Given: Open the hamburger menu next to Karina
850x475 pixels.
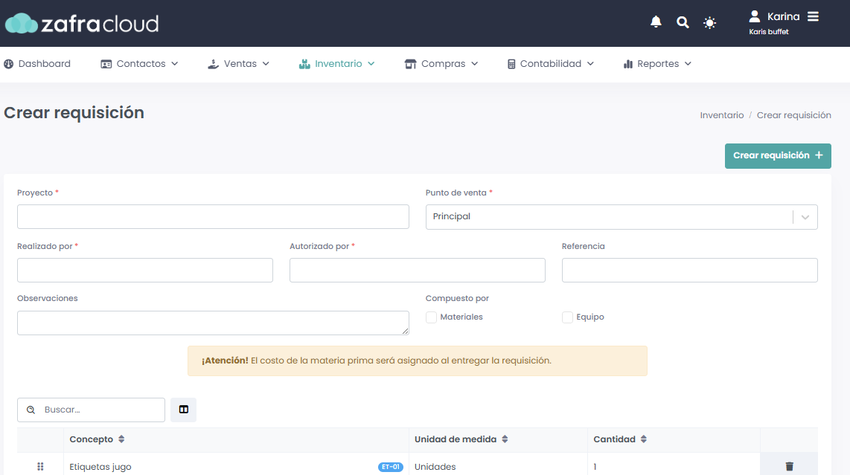Looking at the screenshot, I should [813, 17].
